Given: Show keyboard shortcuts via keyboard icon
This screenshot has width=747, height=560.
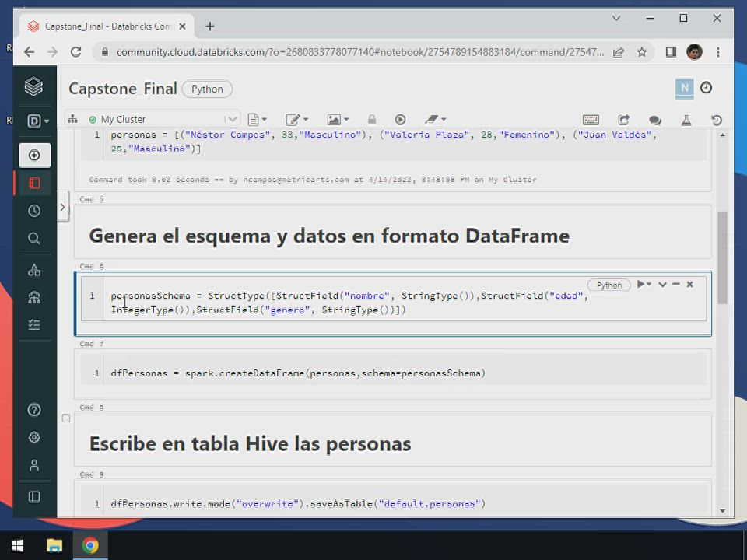Looking at the screenshot, I should coord(591,120).
